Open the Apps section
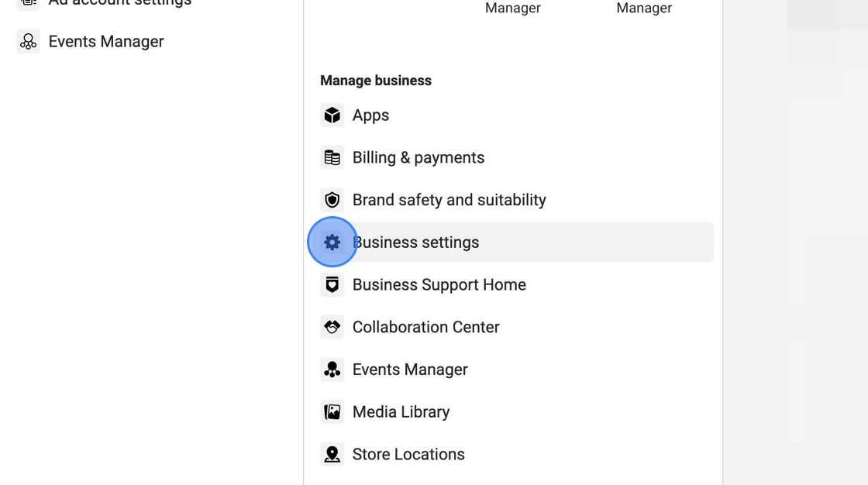The height and width of the screenshot is (485, 868). click(x=371, y=115)
